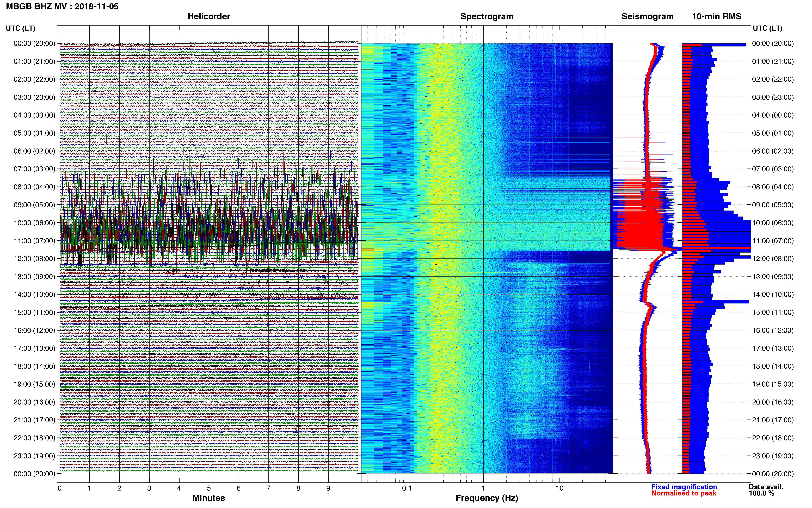Click the Helicorder panel heading

tap(209, 16)
